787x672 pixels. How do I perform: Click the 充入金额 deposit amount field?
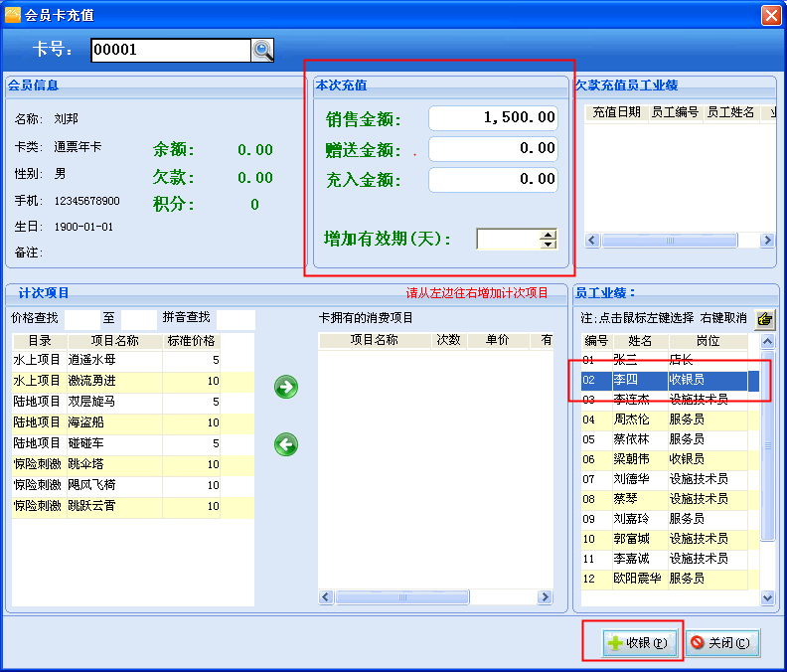493,180
